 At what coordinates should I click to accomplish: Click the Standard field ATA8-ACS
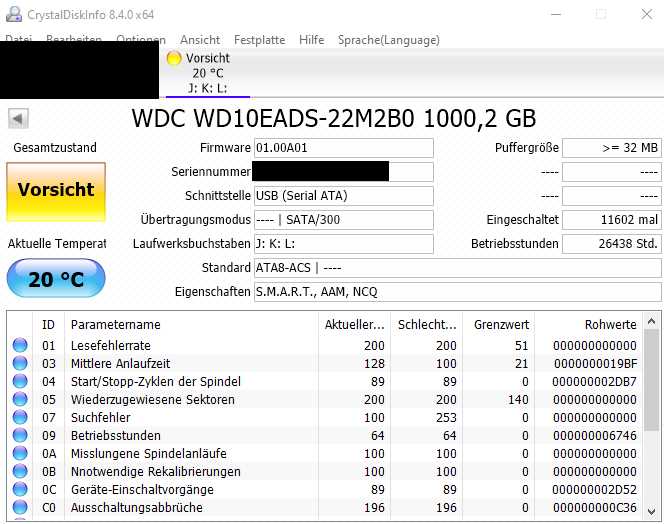coord(458,268)
